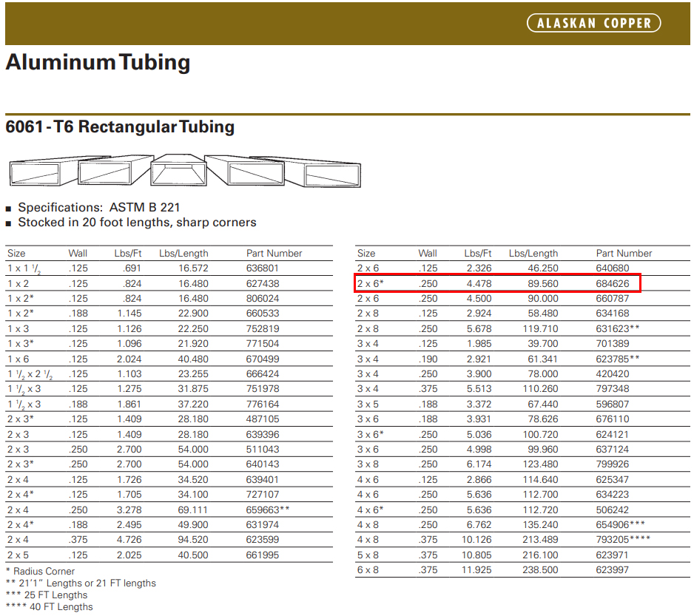Select the 6061-T6 Rectangular Tubing heading
This screenshot has width=694, height=616.
tap(120, 126)
